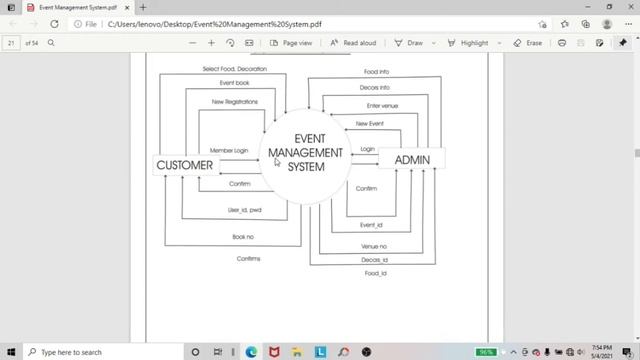Click the browser refresh icon
640x360 pixels.
pyautogui.click(x=54, y=24)
